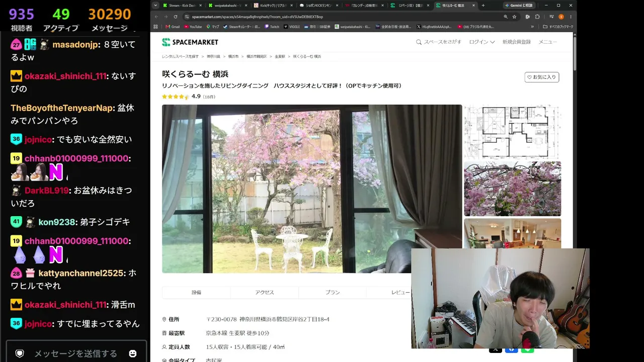Screen dimensions: 644x362
Task: Open a new browser tab
Action: pyautogui.click(x=483, y=6)
